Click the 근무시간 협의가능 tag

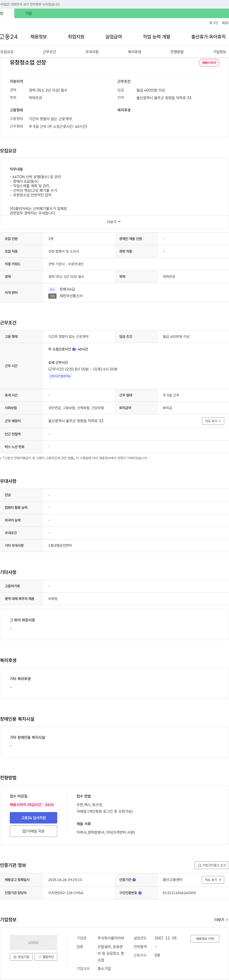pyautogui.click(x=60, y=376)
